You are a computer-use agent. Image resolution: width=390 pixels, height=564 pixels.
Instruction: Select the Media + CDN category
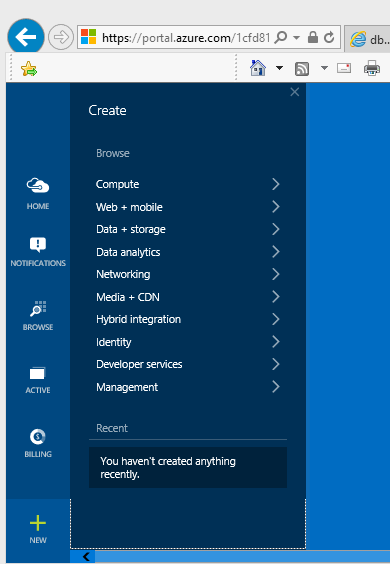click(x=188, y=297)
